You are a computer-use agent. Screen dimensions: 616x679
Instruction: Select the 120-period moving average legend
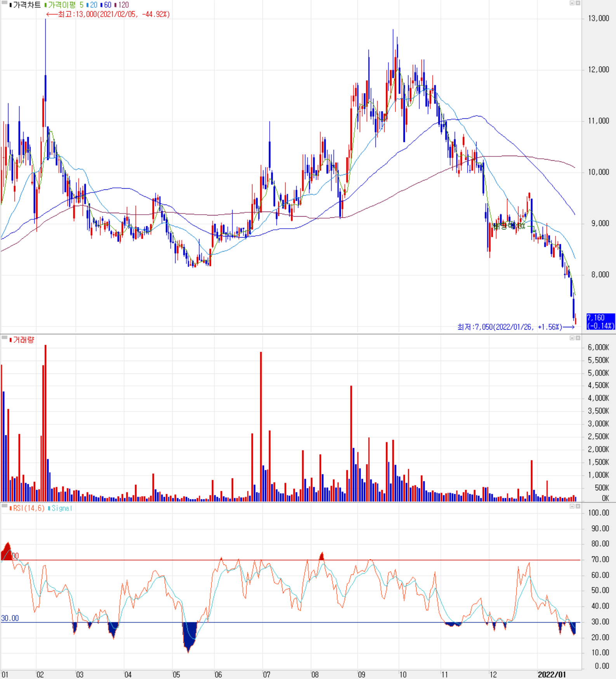click(x=122, y=5)
